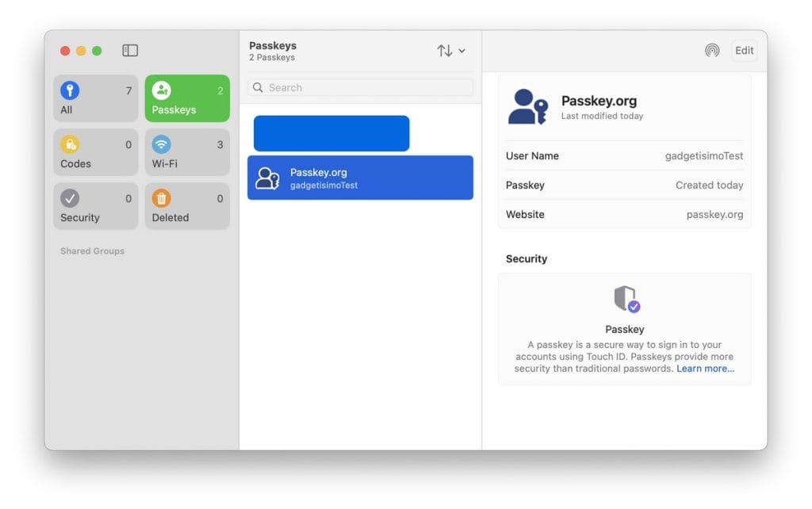Click the Wi-Fi signal icon
The width and height of the screenshot is (812, 509).
162,144
